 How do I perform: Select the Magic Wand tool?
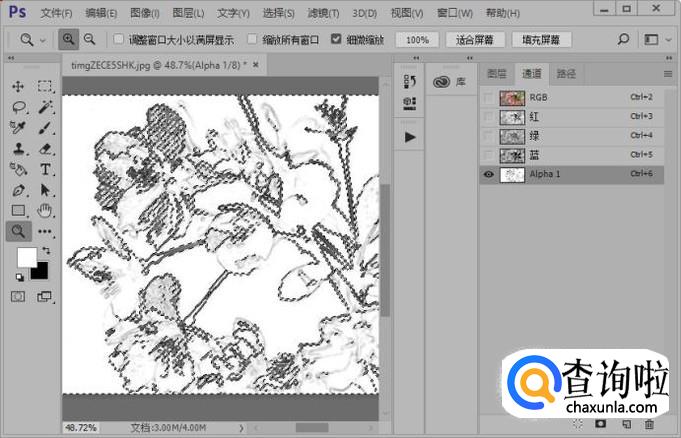pyautogui.click(x=45, y=107)
